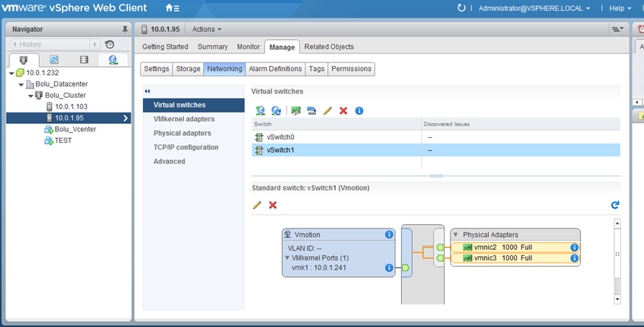
Task: Open Getting Started tab
Action: point(165,47)
